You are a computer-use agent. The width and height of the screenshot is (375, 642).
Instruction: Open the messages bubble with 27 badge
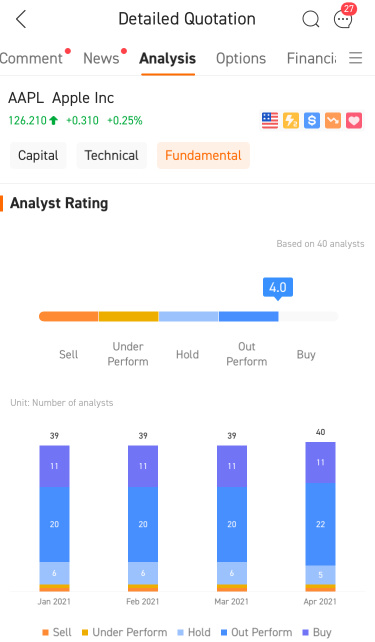(x=344, y=16)
